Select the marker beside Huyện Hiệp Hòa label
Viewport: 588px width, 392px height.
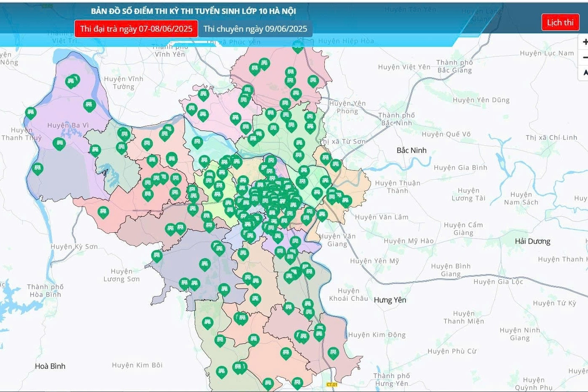point(298,46)
